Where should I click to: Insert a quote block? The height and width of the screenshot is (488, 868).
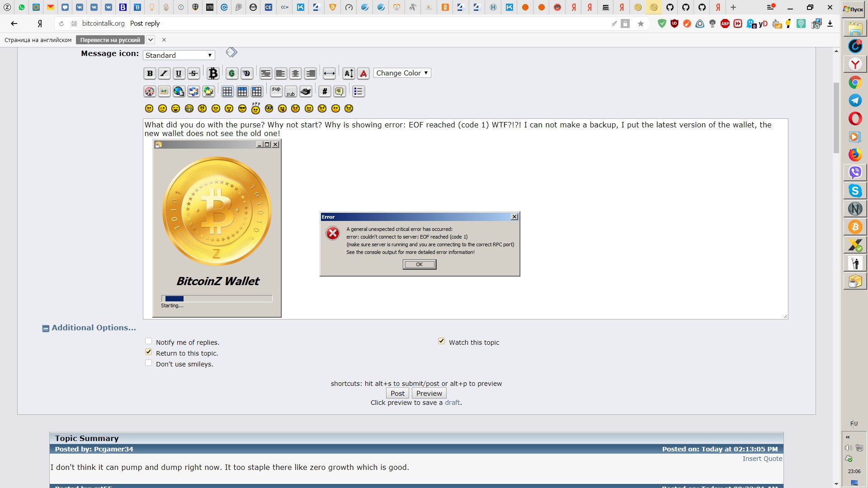pos(340,91)
